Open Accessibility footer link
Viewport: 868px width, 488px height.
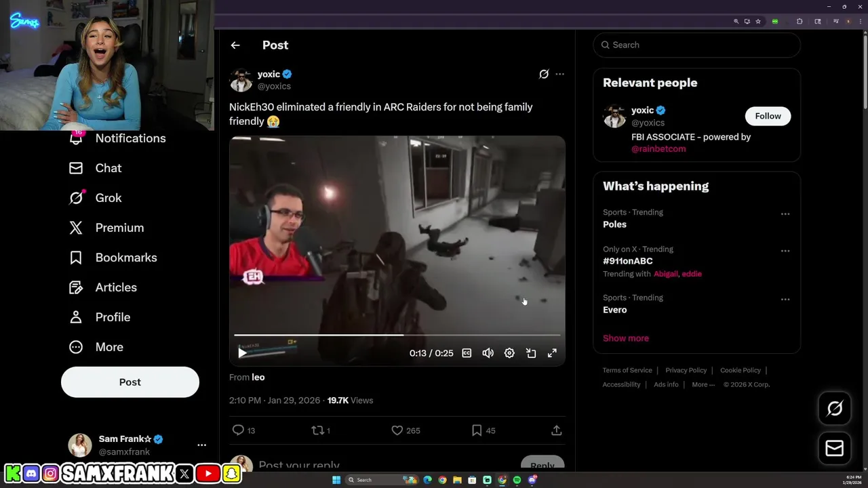(621, 384)
